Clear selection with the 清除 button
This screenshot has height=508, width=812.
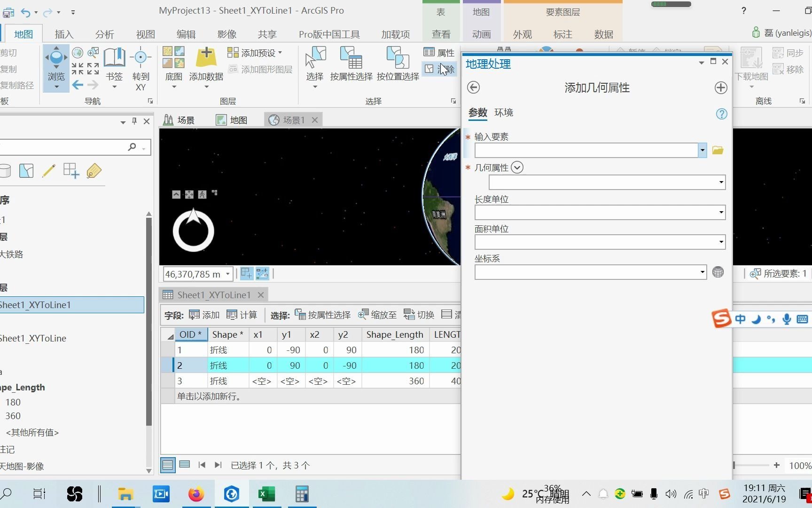pyautogui.click(x=439, y=69)
